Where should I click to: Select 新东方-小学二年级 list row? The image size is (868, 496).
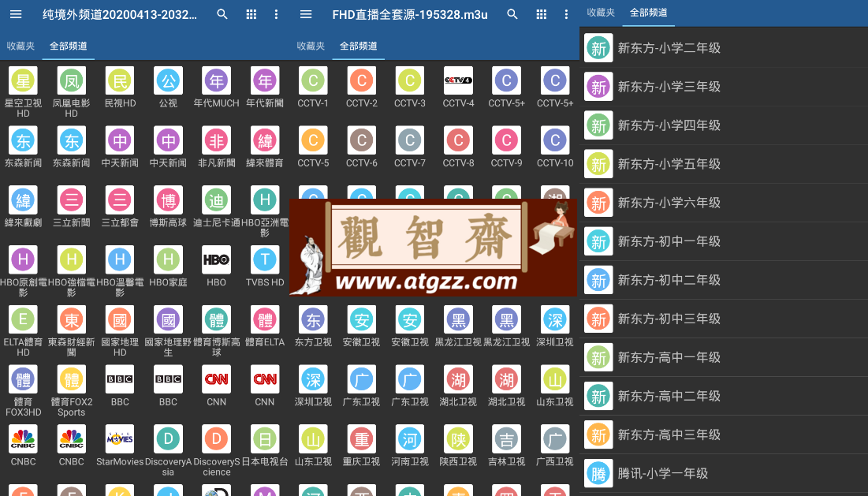(x=724, y=47)
